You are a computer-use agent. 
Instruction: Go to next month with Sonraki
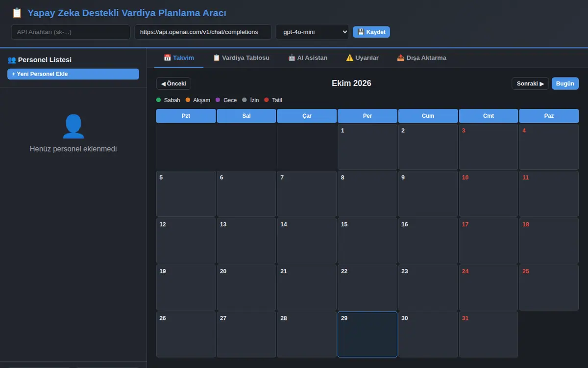[530, 83]
